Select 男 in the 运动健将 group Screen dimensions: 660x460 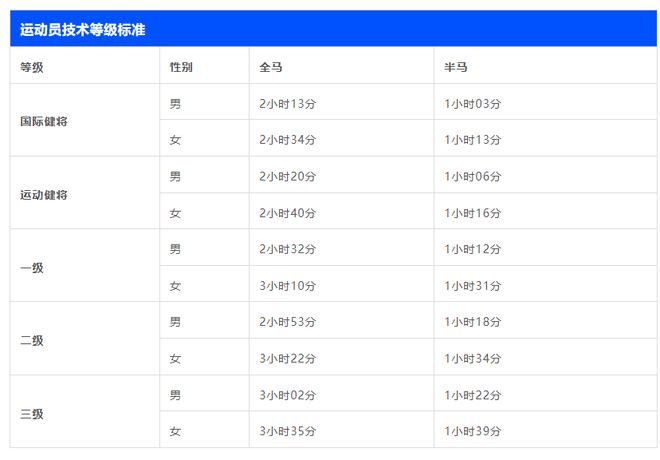175,176
